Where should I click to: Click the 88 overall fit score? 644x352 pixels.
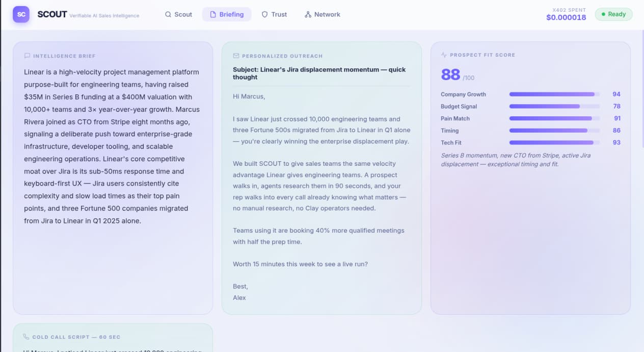450,74
